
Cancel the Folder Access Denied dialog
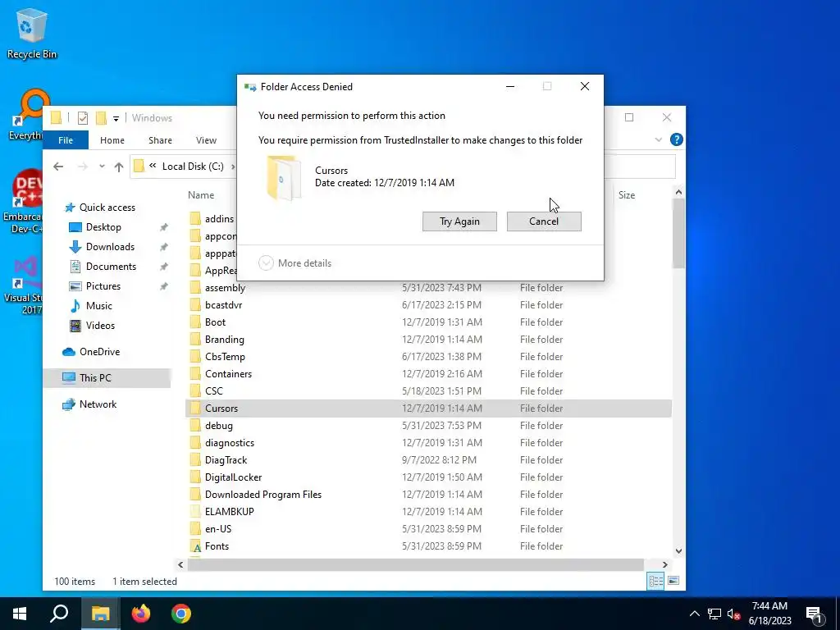pyautogui.click(x=544, y=221)
